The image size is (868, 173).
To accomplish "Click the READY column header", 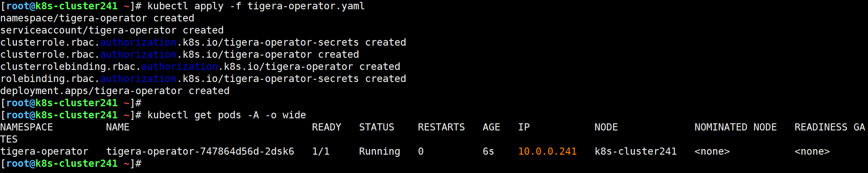I will [327, 127].
